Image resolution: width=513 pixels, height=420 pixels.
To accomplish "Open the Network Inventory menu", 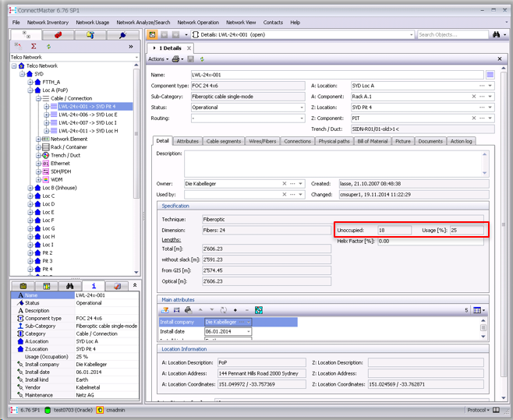I will [48, 23].
